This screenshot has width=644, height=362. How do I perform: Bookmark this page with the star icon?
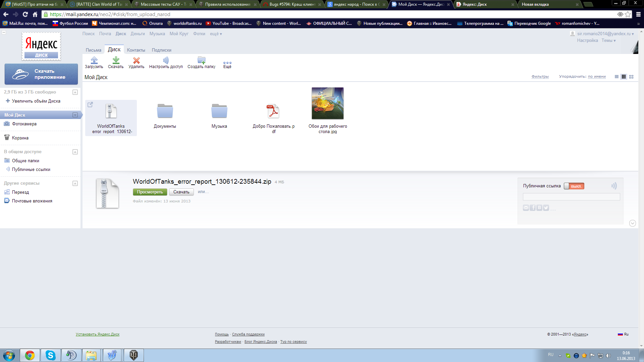[x=628, y=14]
